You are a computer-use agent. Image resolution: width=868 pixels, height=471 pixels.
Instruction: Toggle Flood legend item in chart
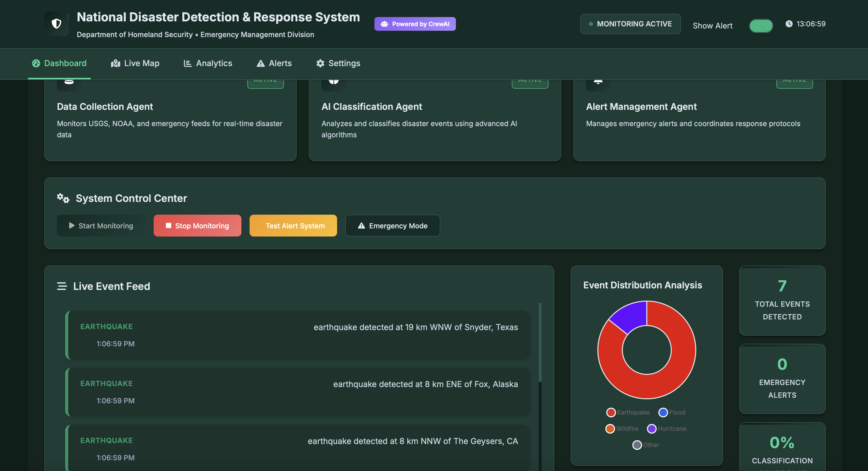coord(672,412)
